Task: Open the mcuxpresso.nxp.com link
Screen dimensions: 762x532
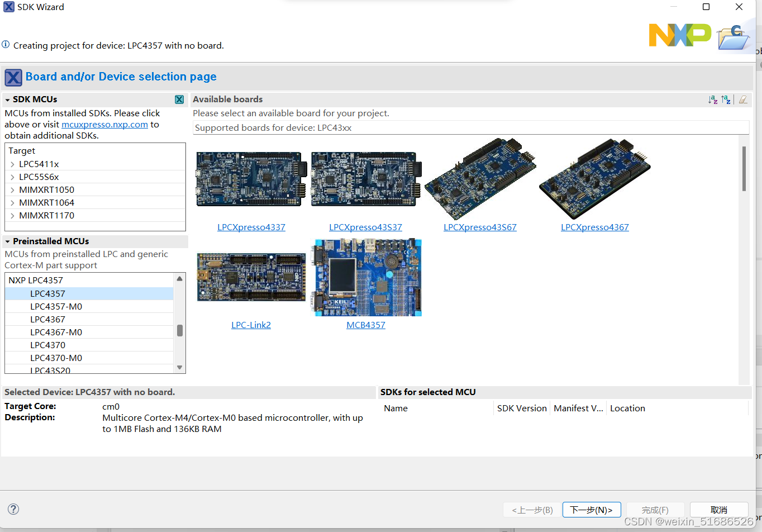Action: (104, 124)
